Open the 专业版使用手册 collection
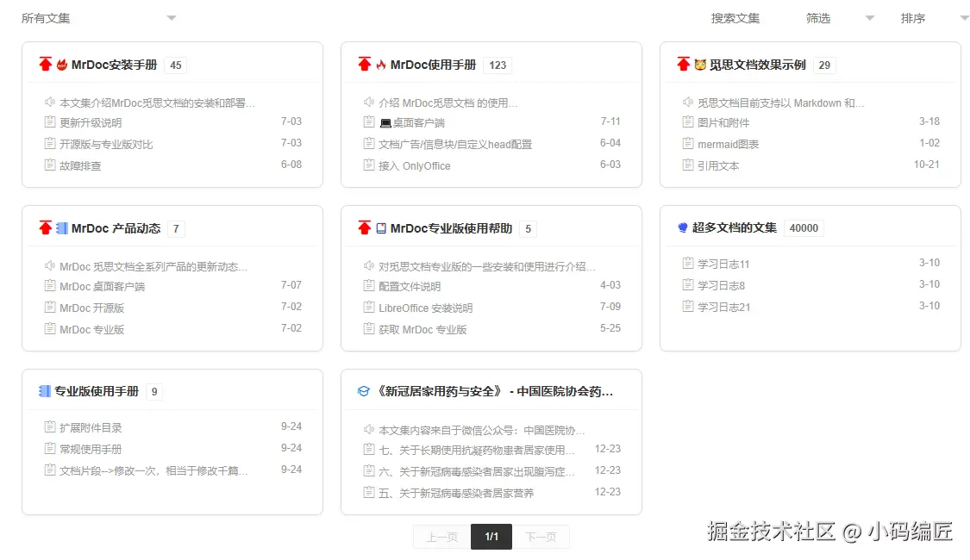 click(97, 391)
